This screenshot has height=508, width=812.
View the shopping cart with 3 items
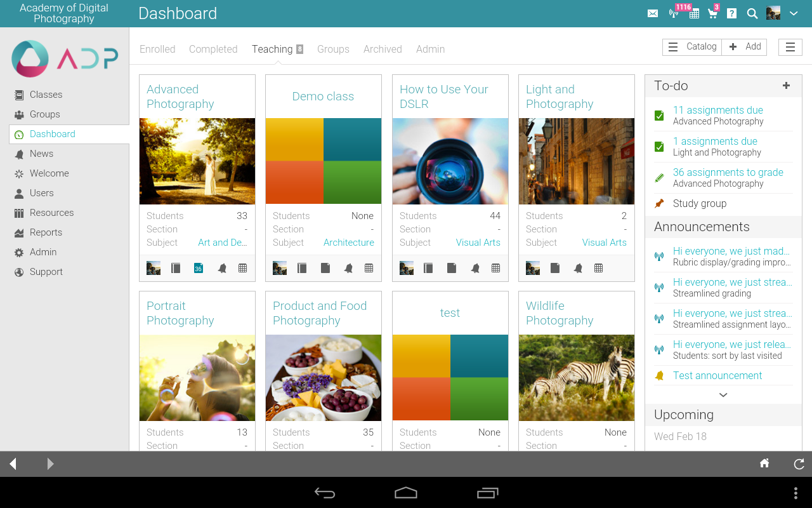tap(712, 13)
